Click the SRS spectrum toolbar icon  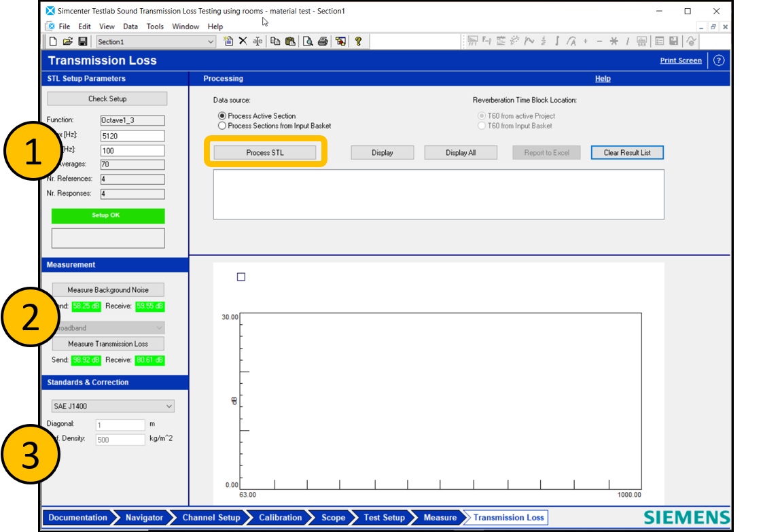click(642, 41)
